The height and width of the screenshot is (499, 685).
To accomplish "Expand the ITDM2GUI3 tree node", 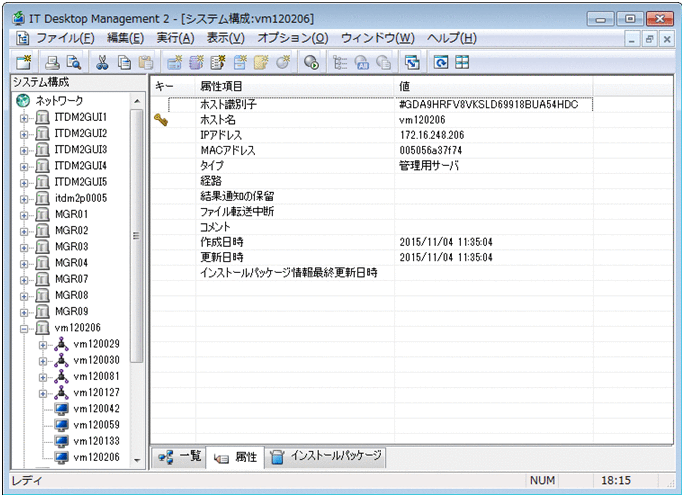I will point(24,150).
